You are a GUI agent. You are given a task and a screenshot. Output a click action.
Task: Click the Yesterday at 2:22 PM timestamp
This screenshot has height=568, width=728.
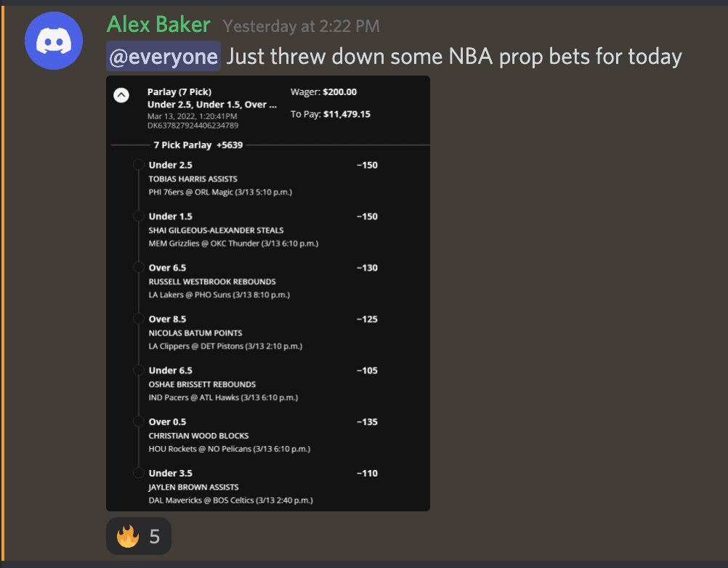pos(302,26)
